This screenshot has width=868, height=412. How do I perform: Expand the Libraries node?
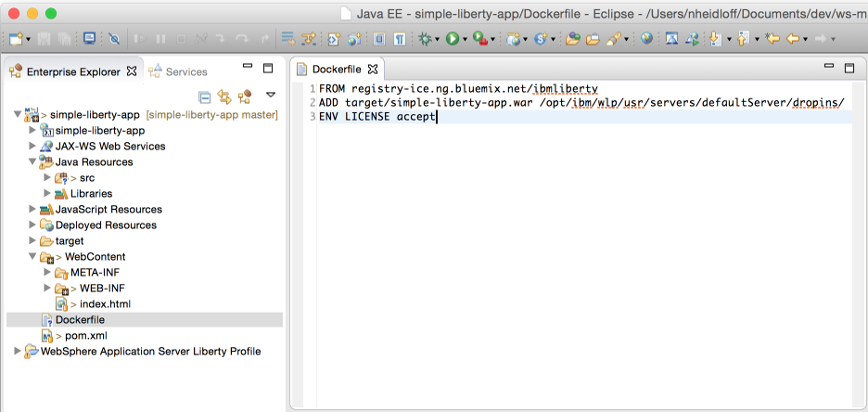(47, 193)
